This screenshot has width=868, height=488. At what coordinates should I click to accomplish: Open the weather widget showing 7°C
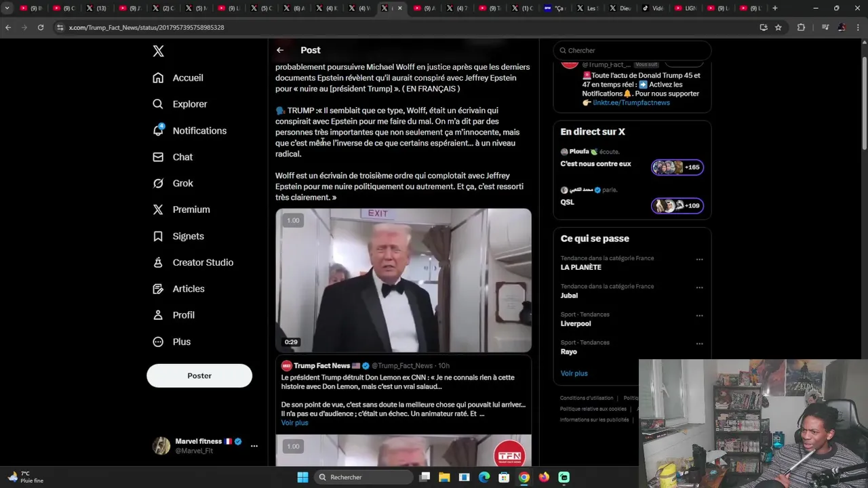click(x=26, y=477)
